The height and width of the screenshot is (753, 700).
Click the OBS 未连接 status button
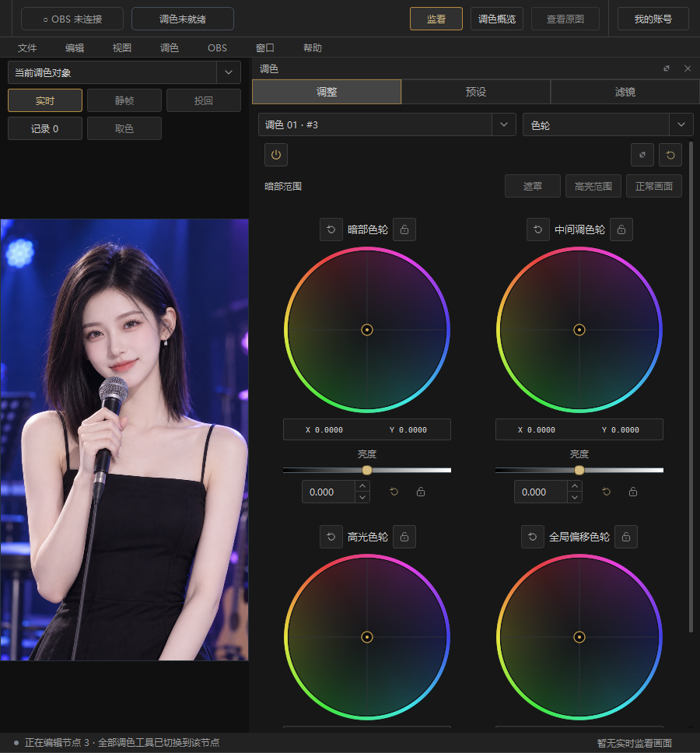coord(72,19)
